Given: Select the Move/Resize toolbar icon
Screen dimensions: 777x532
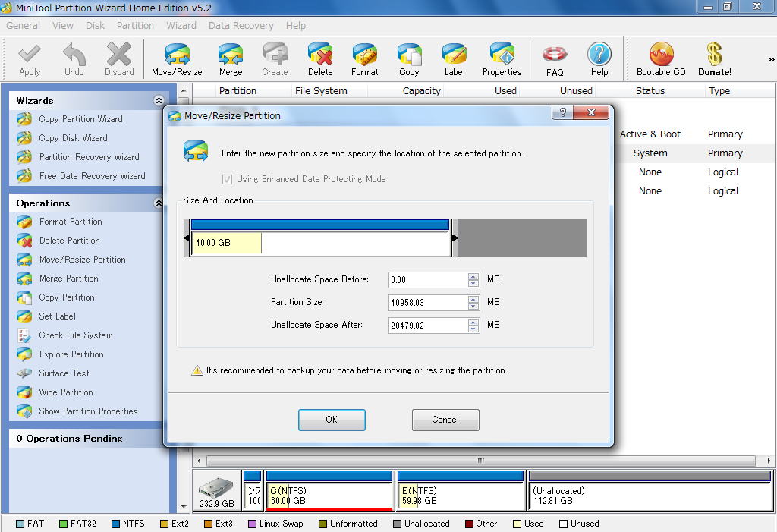Looking at the screenshot, I should [177, 59].
